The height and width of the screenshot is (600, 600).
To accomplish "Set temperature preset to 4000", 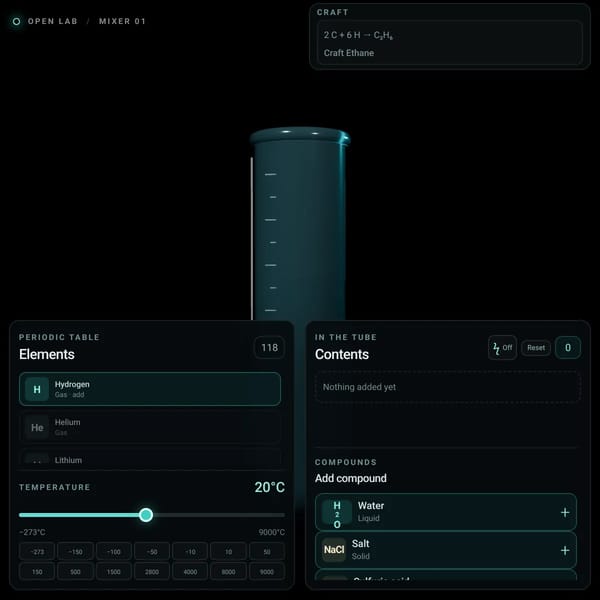I will coord(190,572).
